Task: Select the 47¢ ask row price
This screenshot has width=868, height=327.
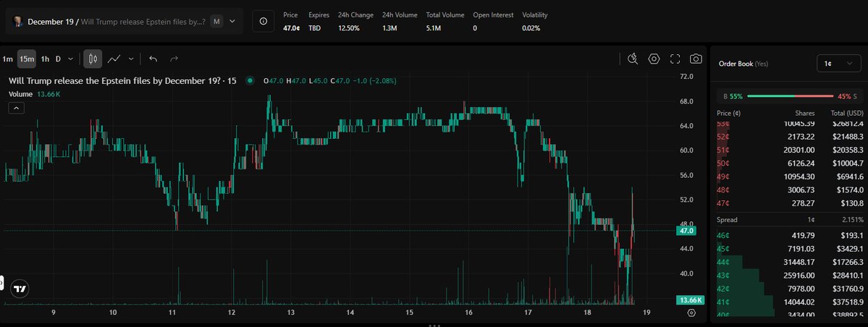Action: pyautogui.click(x=723, y=203)
